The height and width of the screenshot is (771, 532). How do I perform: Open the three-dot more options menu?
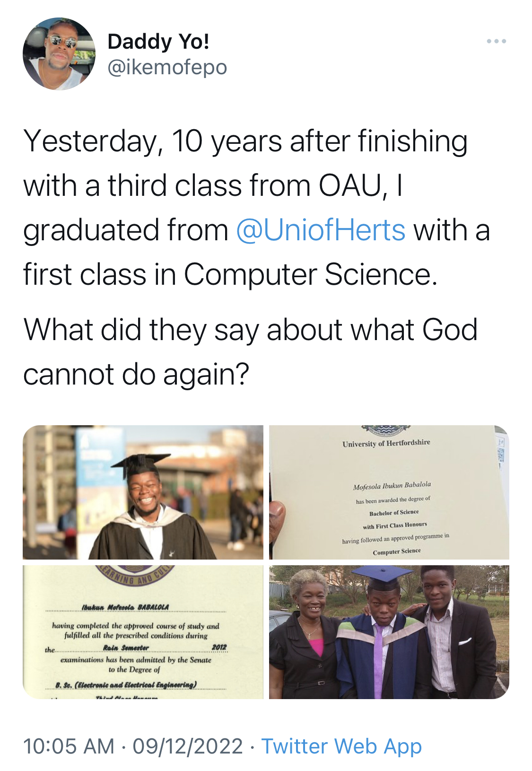tap(497, 42)
